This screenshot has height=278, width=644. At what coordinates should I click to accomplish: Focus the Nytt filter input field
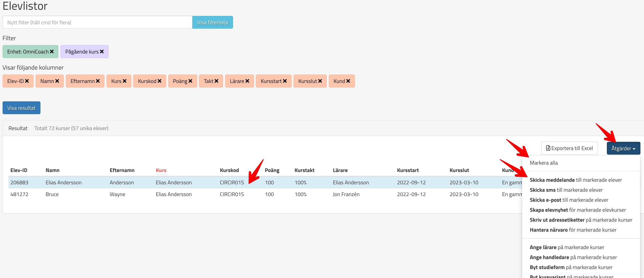[97, 23]
